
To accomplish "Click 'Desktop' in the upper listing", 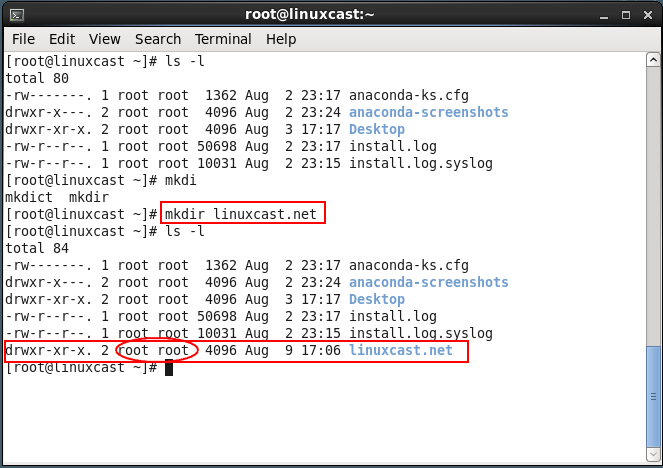I will [x=377, y=129].
